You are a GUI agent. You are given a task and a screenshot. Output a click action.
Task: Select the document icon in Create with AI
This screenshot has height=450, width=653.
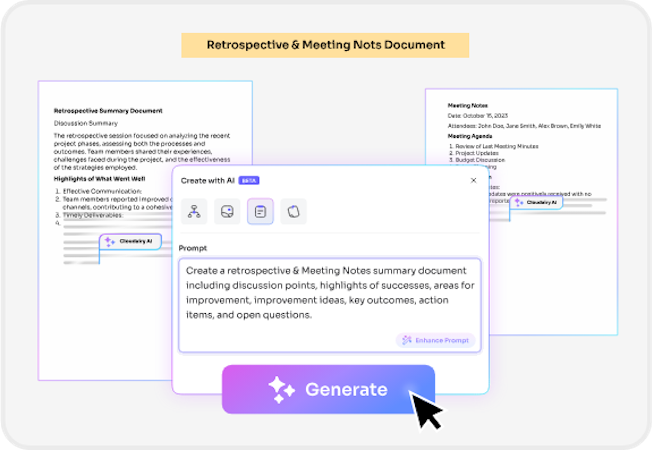260,211
